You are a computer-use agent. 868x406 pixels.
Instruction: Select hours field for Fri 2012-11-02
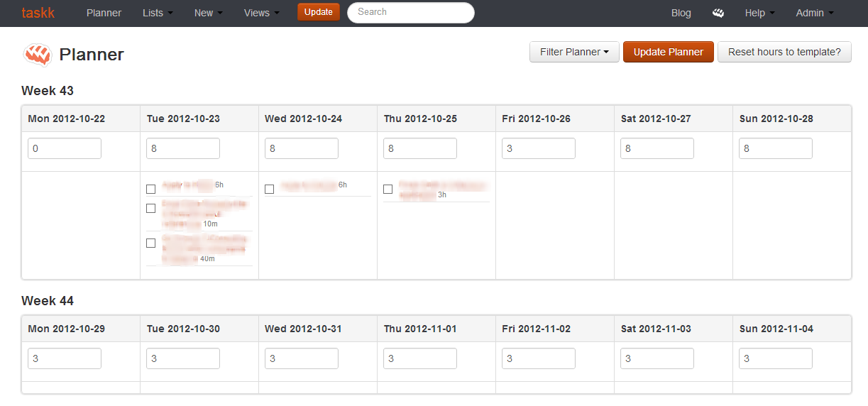(538, 358)
